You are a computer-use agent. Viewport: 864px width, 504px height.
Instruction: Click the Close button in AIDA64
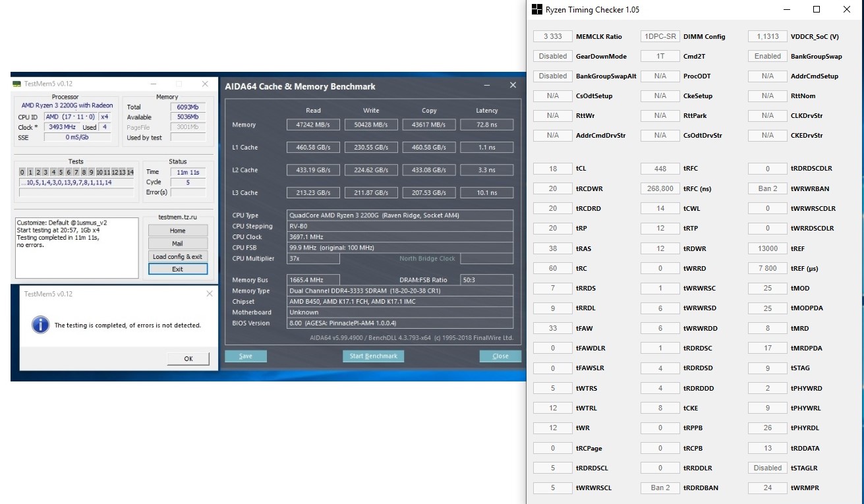click(500, 356)
